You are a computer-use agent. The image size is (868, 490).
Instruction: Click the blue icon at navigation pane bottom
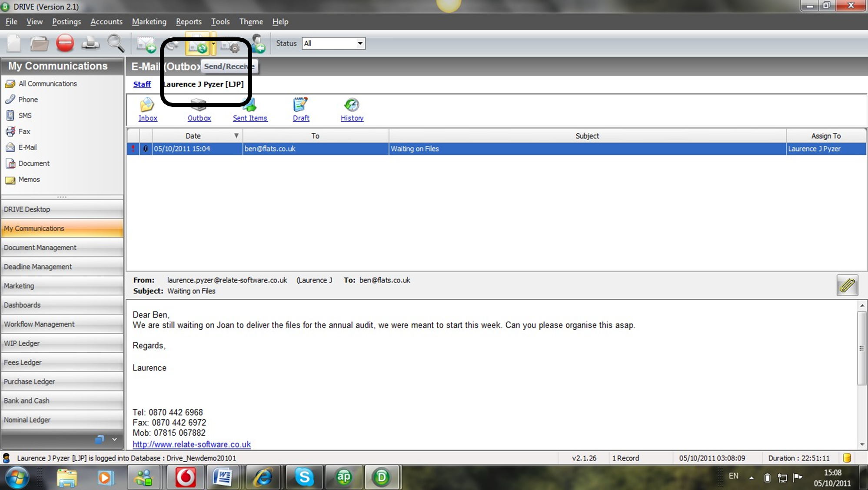[100, 440]
